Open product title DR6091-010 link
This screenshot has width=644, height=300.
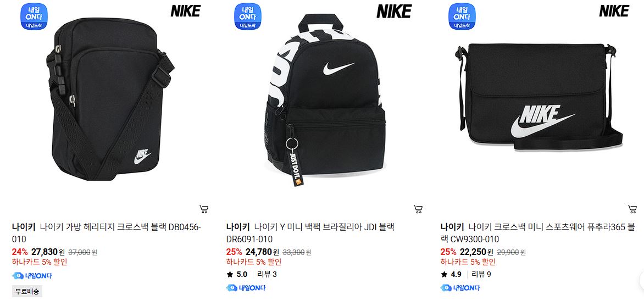point(310,232)
